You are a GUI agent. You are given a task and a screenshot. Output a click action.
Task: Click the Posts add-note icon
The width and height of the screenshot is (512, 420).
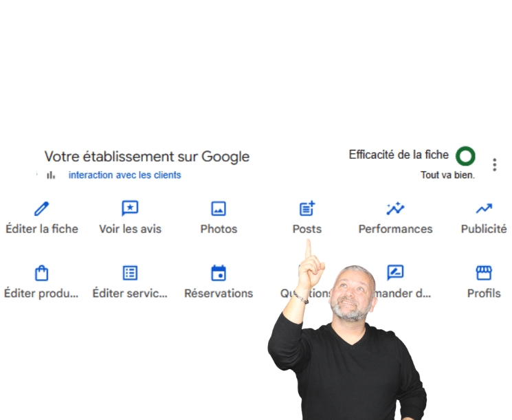307,208
